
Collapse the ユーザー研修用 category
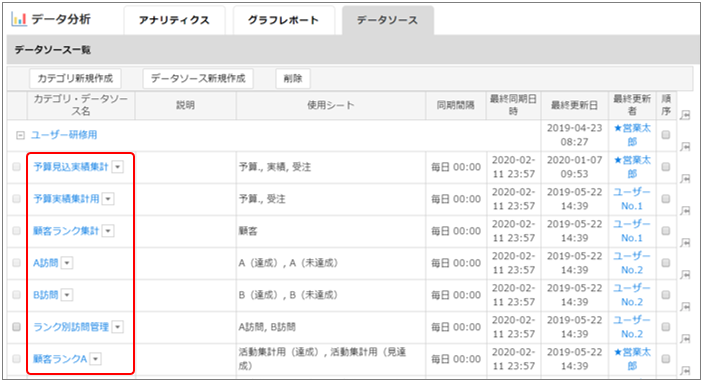pos(20,135)
